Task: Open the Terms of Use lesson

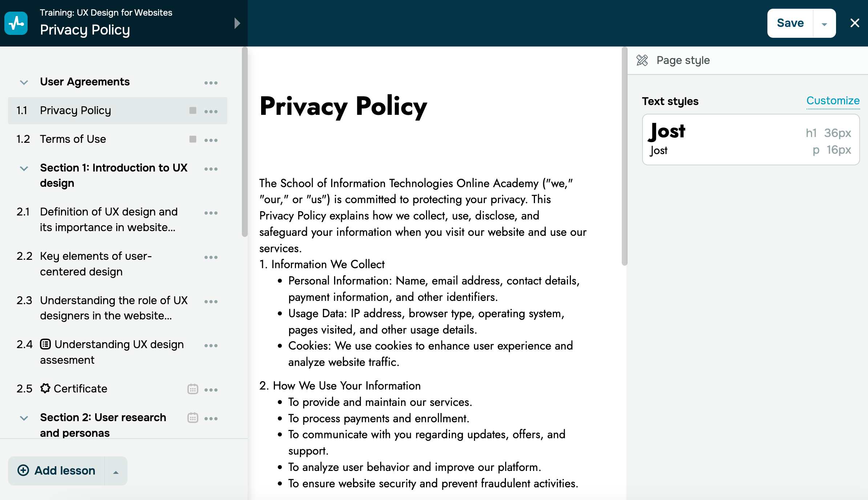Action: point(73,139)
